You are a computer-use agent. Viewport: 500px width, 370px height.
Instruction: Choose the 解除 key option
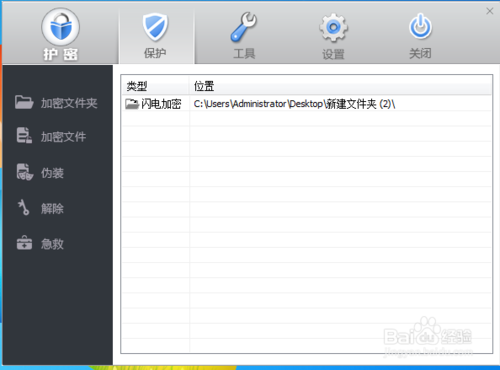(40, 208)
